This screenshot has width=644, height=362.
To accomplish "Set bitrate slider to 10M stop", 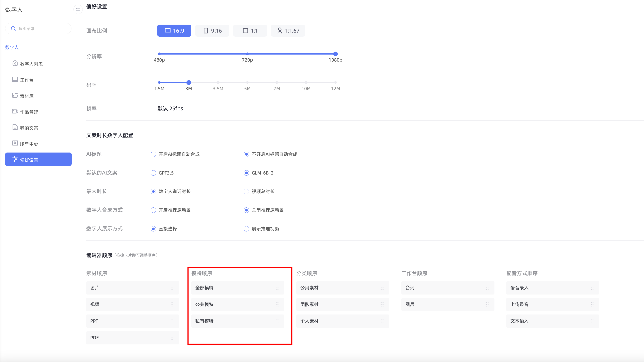I will pos(306,82).
